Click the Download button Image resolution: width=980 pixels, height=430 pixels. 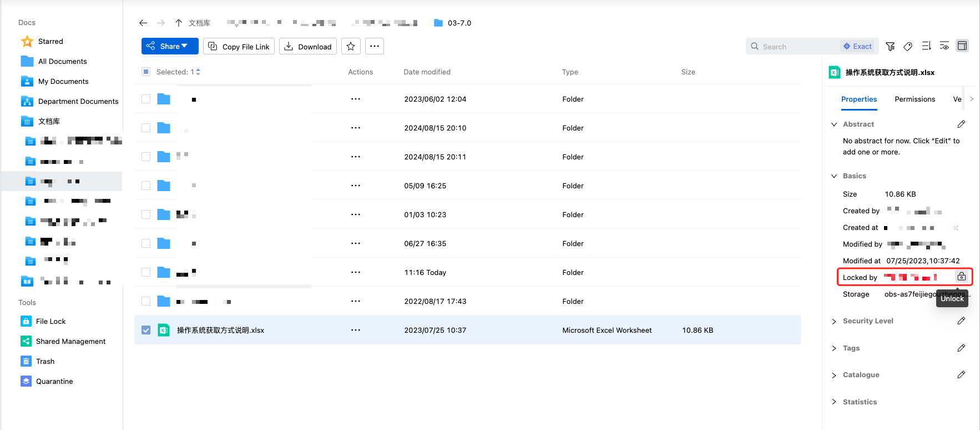(309, 47)
